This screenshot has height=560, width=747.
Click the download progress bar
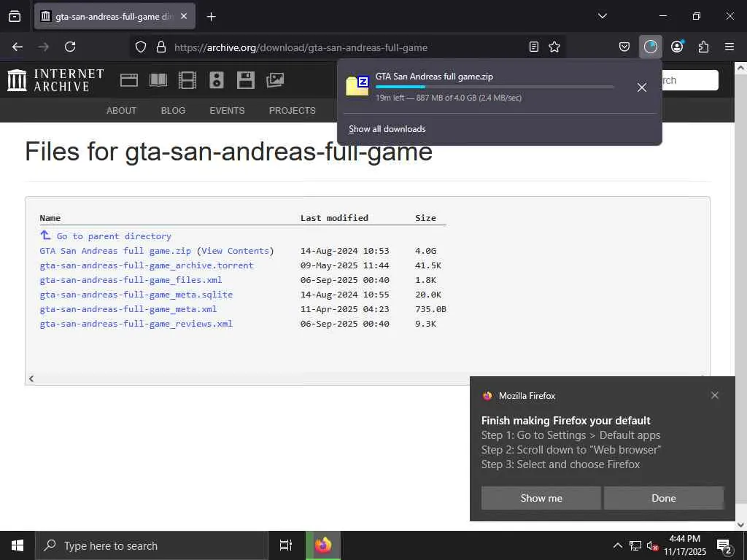coord(494,87)
